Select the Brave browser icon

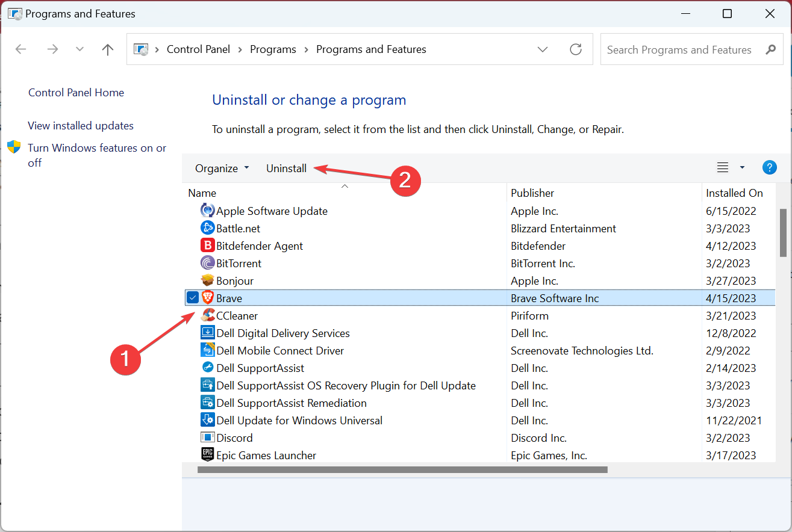click(x=207, y=297)
